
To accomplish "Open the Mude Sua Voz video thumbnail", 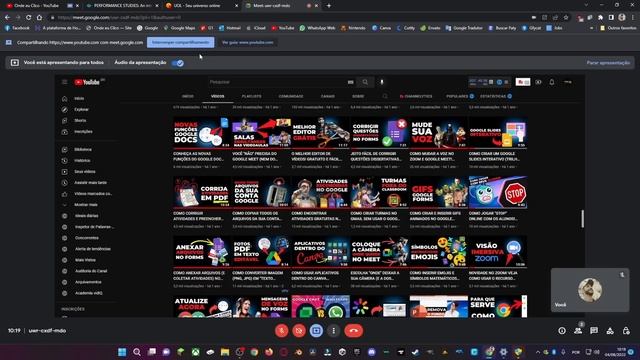I will tap(439, 132).
